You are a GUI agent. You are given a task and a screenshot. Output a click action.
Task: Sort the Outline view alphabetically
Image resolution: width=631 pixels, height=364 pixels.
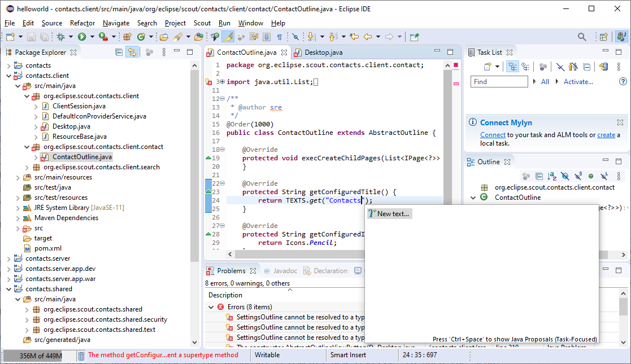(552, 176)
